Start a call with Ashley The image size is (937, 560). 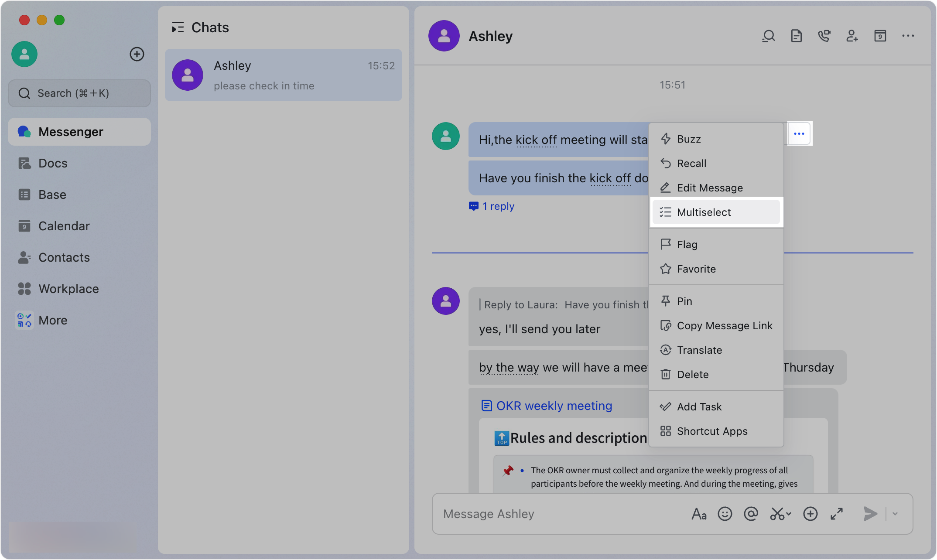(824, 36)
